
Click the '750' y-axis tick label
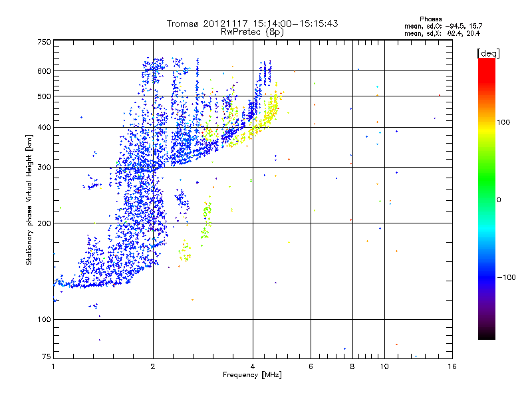(x=44, y=42)
